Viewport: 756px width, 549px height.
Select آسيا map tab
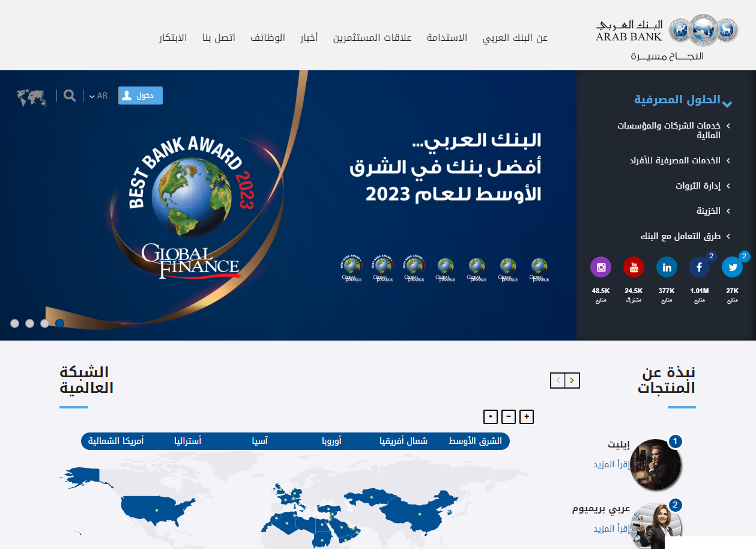pyautogui.click(x=259, y=441)
